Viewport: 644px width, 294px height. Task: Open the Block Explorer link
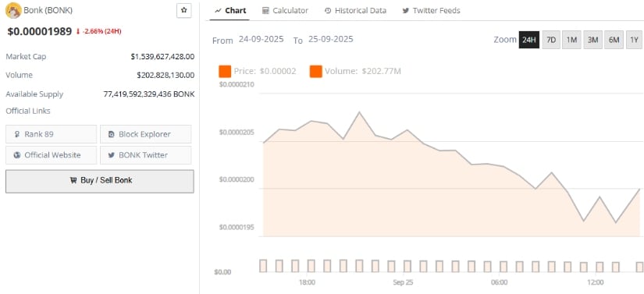[x=145, y=134]
